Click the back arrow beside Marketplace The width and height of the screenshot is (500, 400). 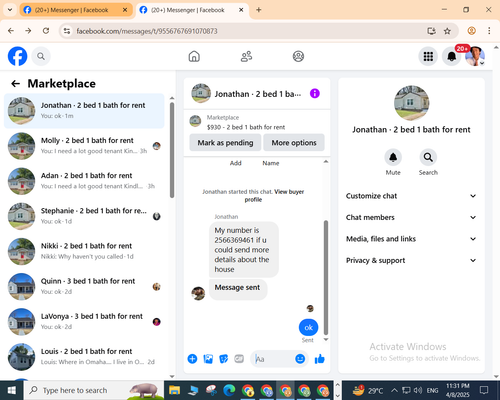point(15,83)
